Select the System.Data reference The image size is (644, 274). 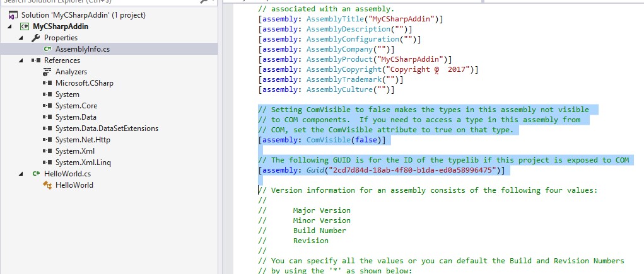pos(76,117)
